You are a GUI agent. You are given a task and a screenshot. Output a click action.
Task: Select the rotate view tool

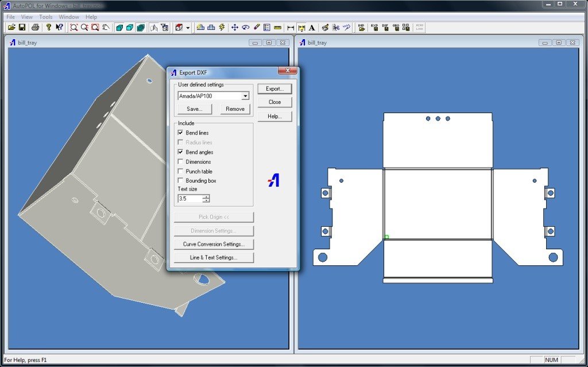pyautogui.click(x=245, y=28)
